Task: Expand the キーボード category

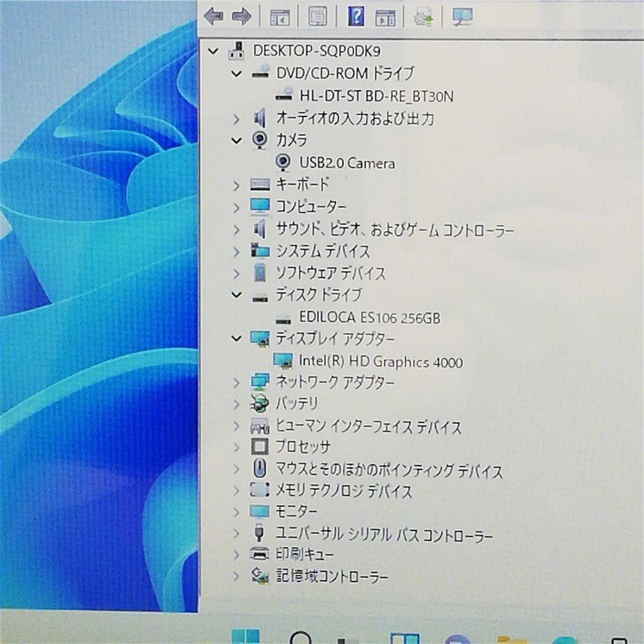Action: pyautogui.click(x=236, y=185)
